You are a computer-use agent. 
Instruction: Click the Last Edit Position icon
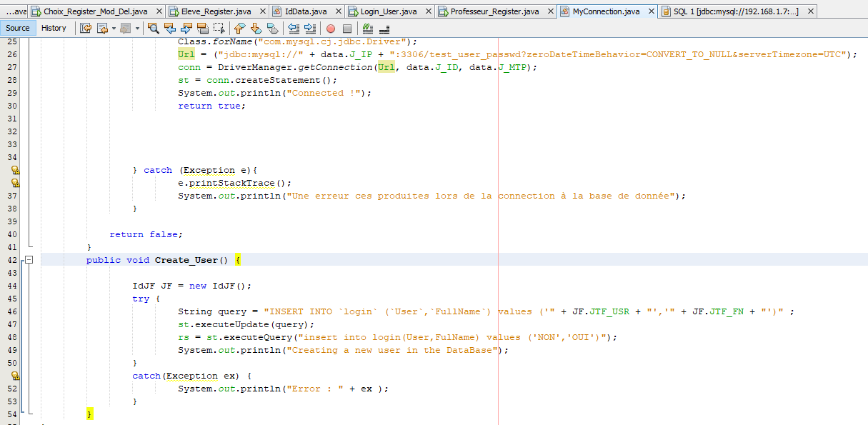click(x=86, y=29)
